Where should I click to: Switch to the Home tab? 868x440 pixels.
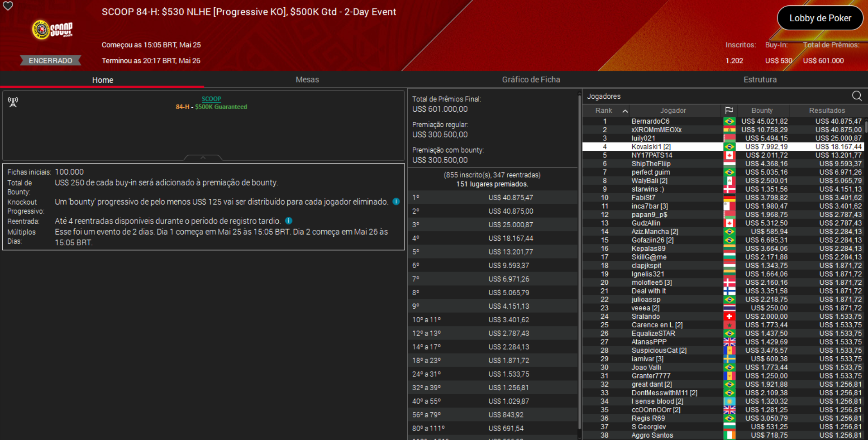tap(102, 80)
